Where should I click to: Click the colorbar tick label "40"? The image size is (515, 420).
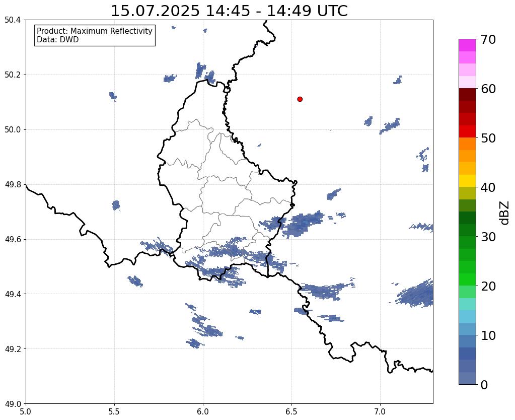(x=488, y=187)
